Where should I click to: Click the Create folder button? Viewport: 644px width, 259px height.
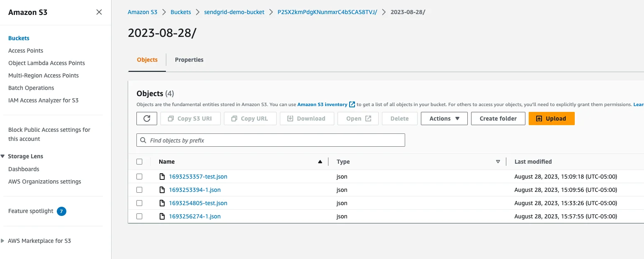coord(498,119)
